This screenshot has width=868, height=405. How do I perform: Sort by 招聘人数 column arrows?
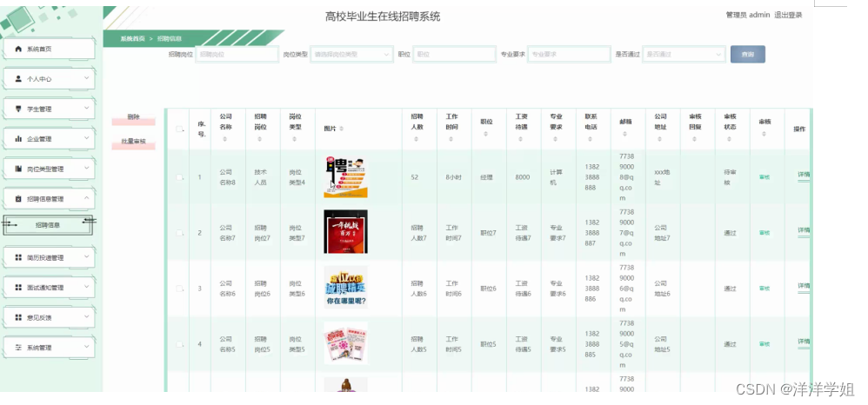tap(417, 139)
